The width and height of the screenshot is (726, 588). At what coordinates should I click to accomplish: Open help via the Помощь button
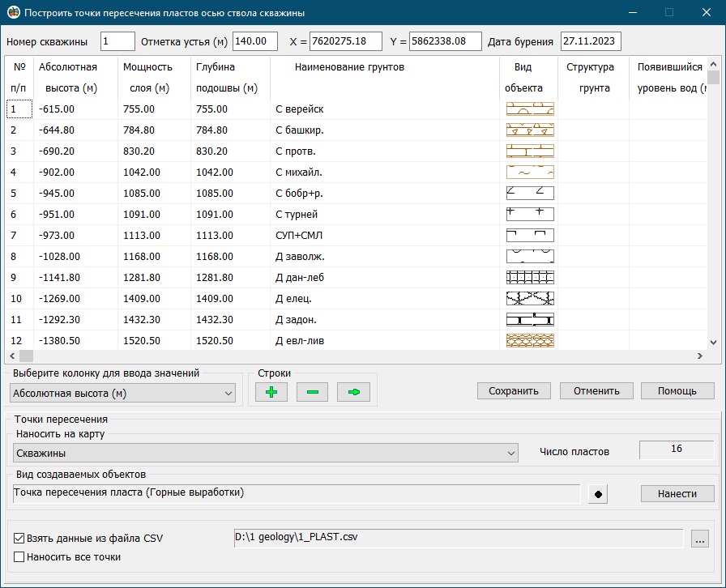pyautogui.click(x=677, y=390)
